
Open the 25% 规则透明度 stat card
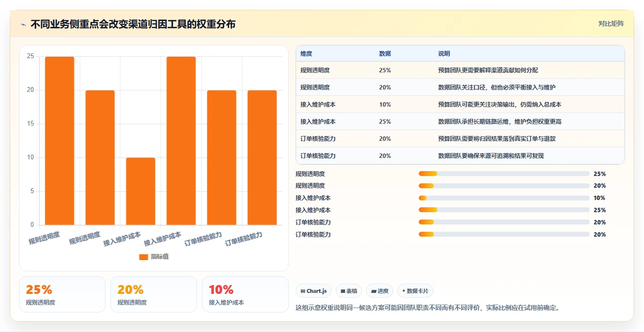pyautogui.click(x=62, y=294)
